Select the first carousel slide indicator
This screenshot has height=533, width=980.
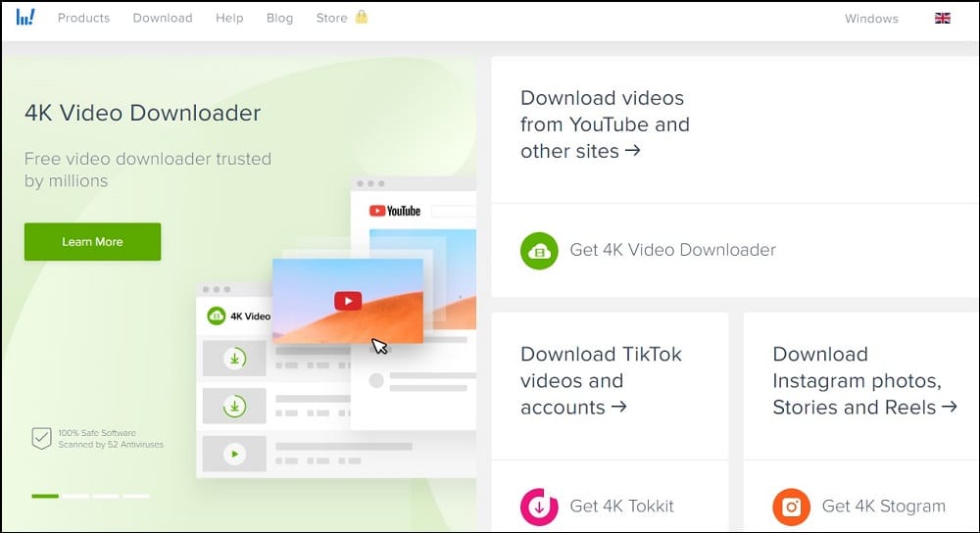click(45, 496)
